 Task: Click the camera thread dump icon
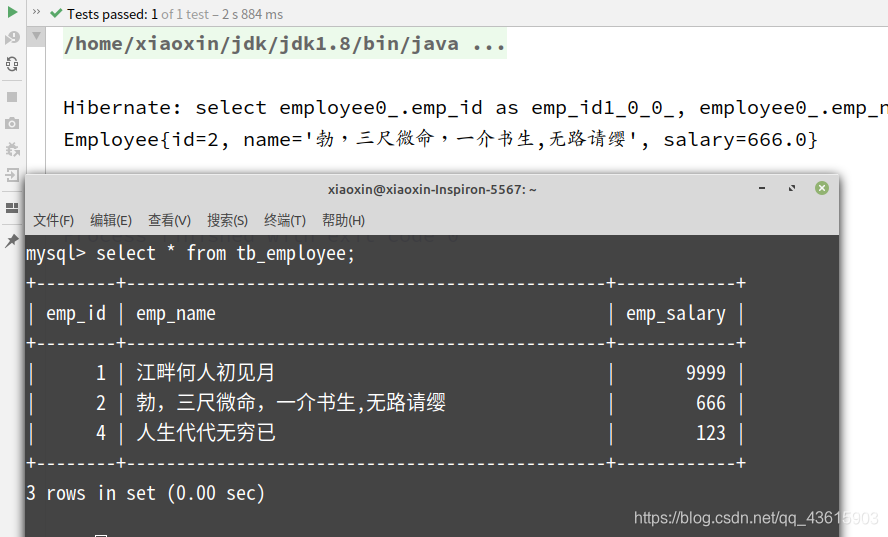click(12, 123)
